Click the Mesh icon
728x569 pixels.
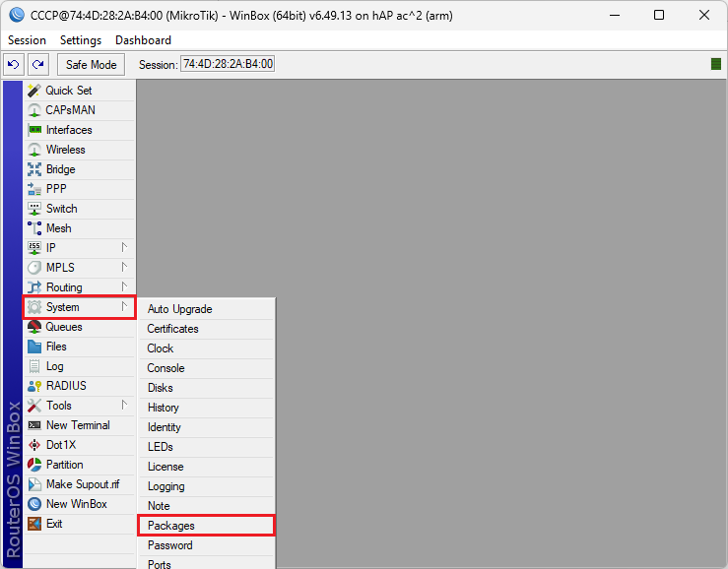(x=34, y=228)
